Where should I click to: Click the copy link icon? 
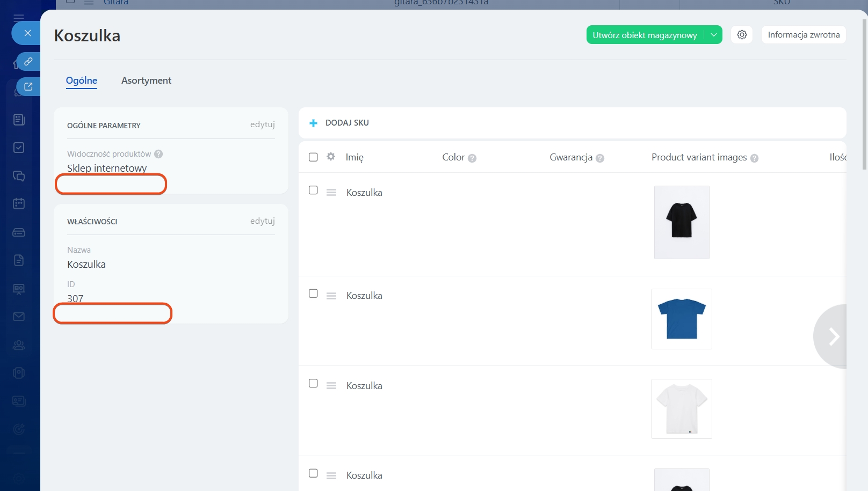coord(28,62)
